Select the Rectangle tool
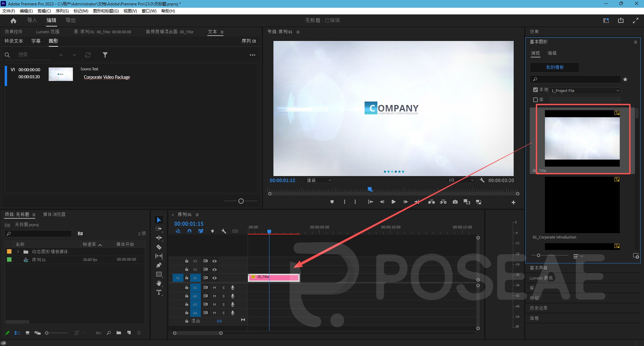Image resolution: width=644 pixels, height=346 pixels. (x=159, y=274)
